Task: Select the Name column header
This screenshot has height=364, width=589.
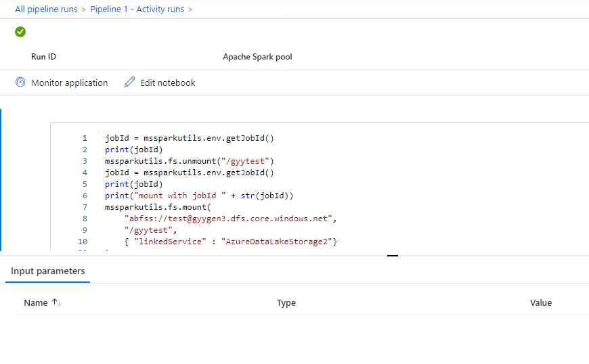Action: (x=35, y=303)
